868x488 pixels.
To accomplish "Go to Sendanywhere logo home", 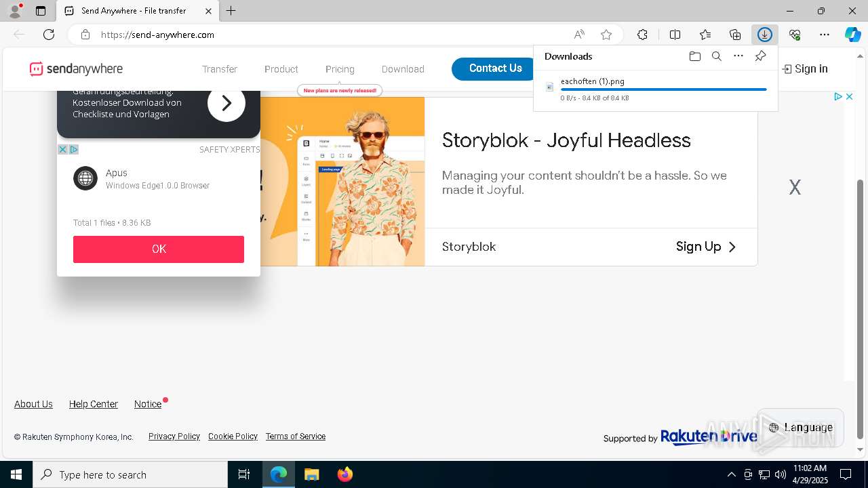I will [x=76, y=69].
